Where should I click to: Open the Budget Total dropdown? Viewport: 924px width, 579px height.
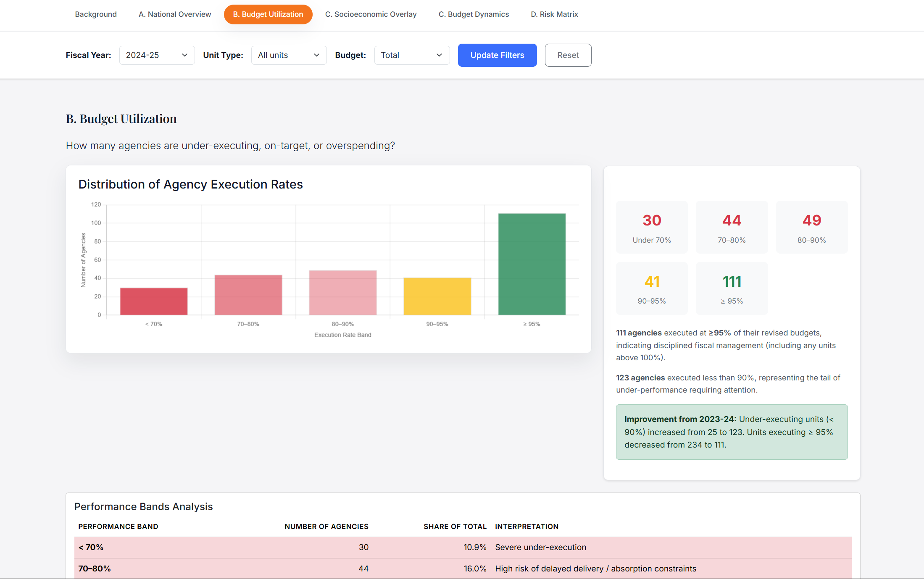pyautogui.click(x=411, y=55)
